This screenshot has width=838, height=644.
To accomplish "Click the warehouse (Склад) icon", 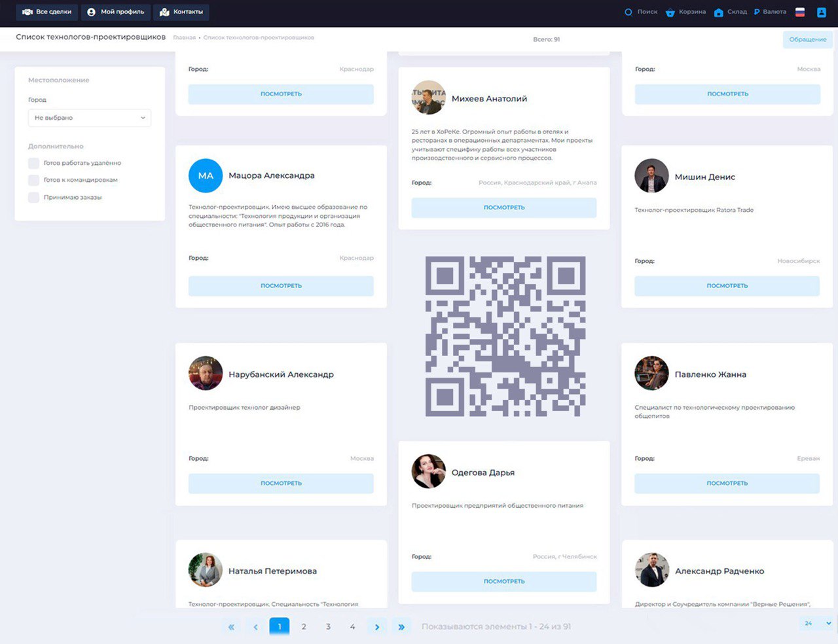I will pyautogui.click(x=718, y=12).
